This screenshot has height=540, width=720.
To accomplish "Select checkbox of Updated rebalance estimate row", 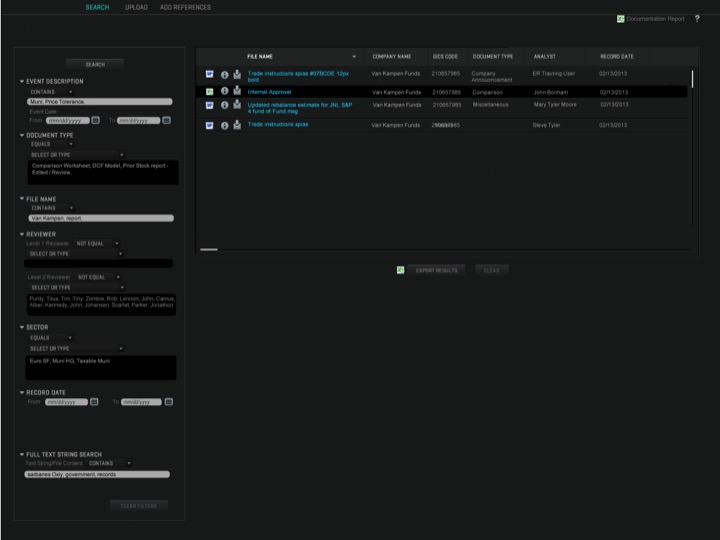I will [210, 105].
